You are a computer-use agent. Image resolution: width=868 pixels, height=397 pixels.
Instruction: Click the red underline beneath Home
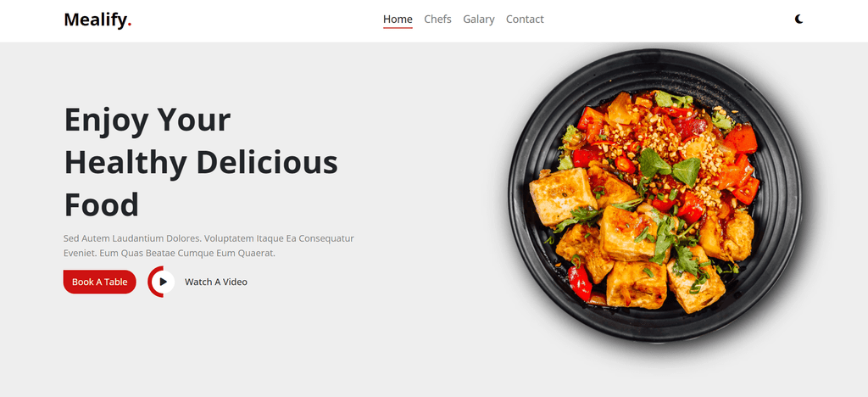pos(398,27)
